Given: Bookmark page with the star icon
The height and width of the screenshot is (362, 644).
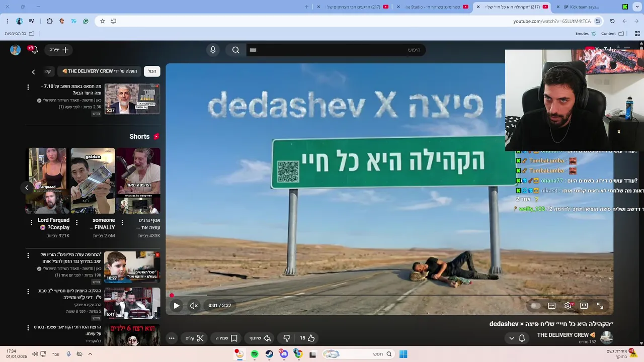Looking at the screenshot, I should pos(103,21).
